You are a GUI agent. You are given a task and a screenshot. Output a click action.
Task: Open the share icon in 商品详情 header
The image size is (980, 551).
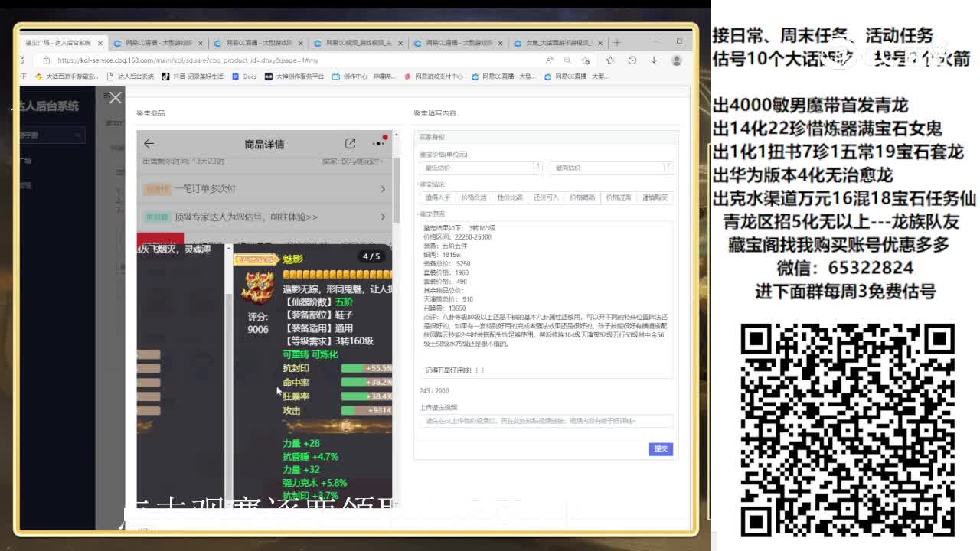point(350,143)
